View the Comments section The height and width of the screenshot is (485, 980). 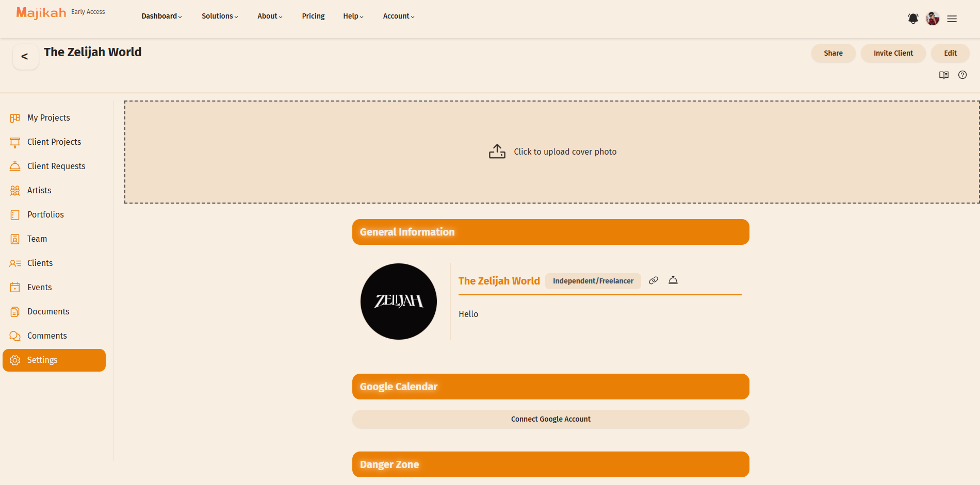pyautogui.click(x=54, y=336)
